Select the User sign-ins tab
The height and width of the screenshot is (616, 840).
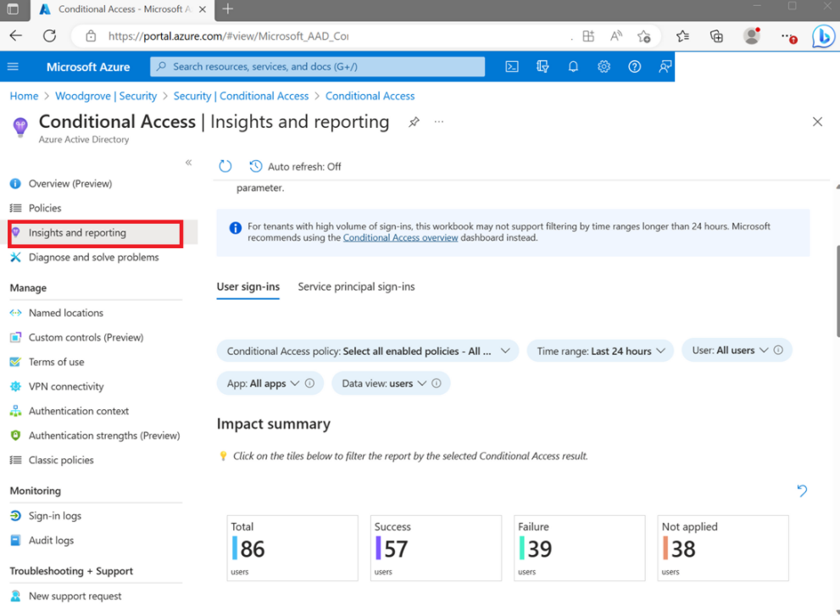248,286
